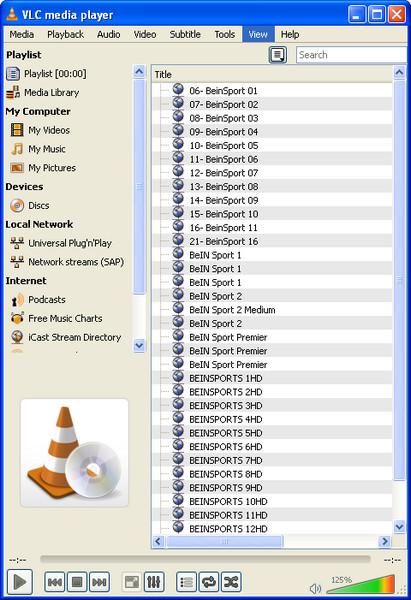Stop playback with the stop button
The width and height of the screenshot is (411, 600).
click(x=77, y=582)
